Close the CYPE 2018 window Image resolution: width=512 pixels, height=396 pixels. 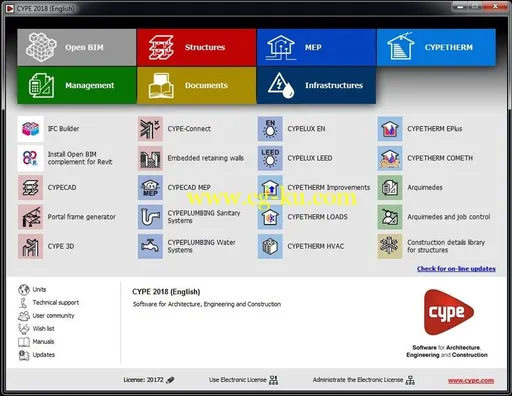(495, 6)
